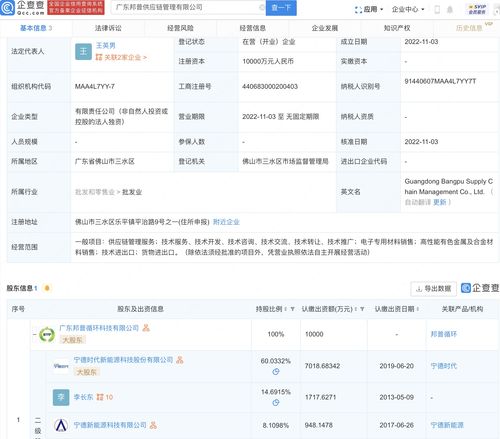Click the SVIP member badge
500x439 pixels.
coord(477,9)
